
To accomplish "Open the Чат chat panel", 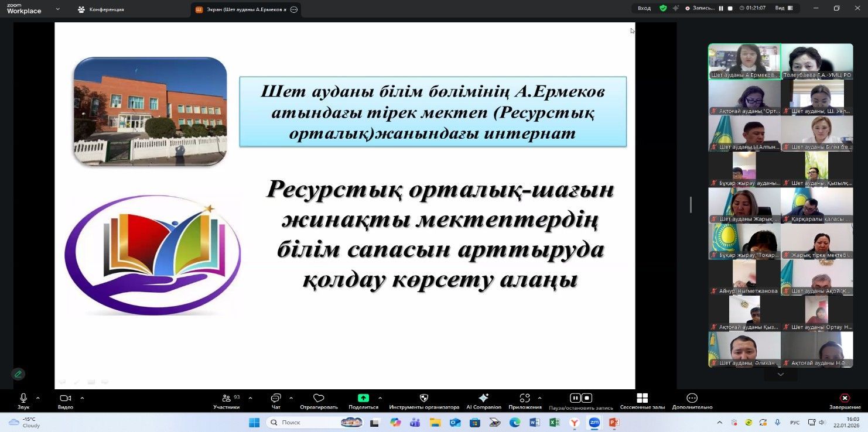I will [x=276, y=401].
